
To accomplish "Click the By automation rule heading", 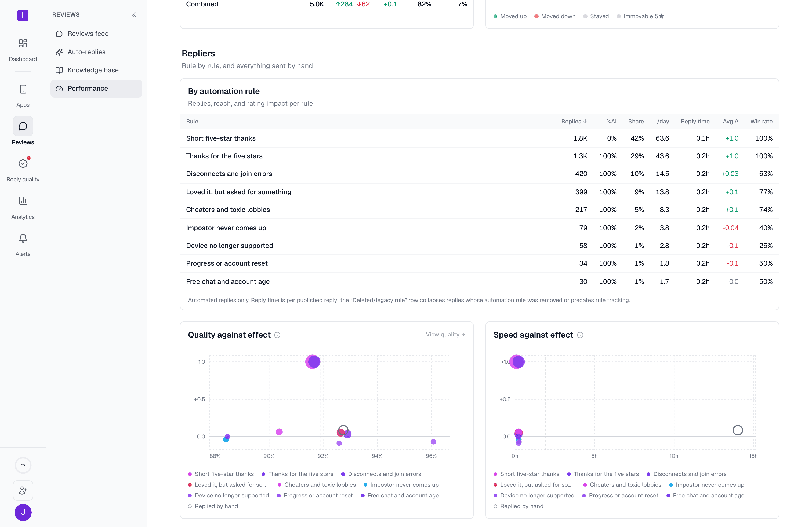I will pyautogui.click(x=224, y=91).
